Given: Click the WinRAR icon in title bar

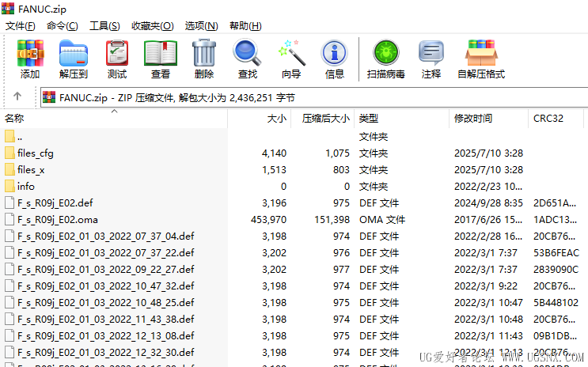Looking at the screenshot, I should point(8,8).
